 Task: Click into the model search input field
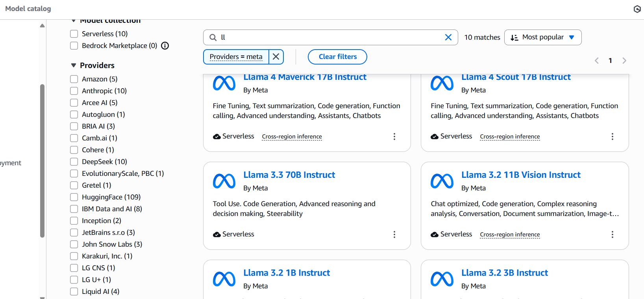pyautogui.click(x=331, y=37)
